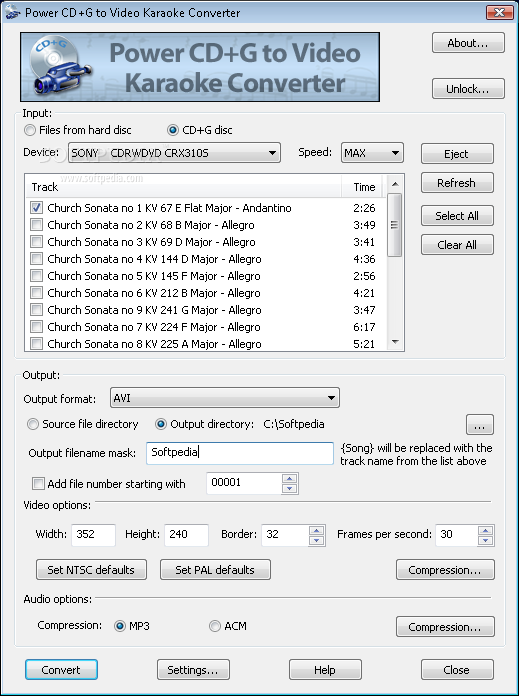The width and height of the screenshot is (519, 696).
Task: Click the Help button
Action: point(325,669)
